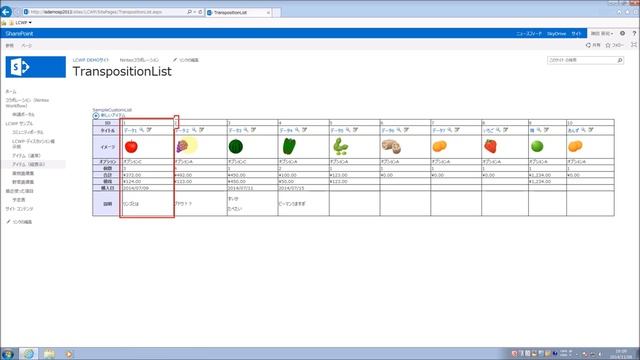Click the brown potato image

coord(391,146)
